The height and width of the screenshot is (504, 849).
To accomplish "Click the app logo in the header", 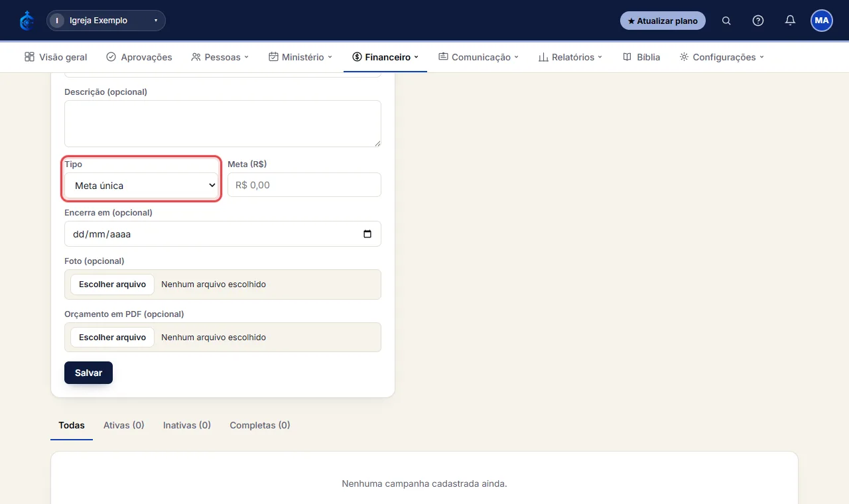I will (x=27, y=21).
